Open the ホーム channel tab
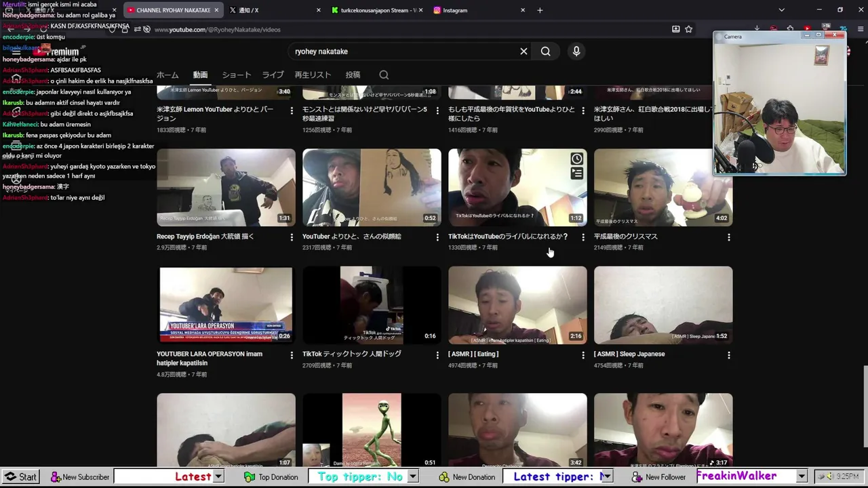Viewport: 868px width, 488px height. pos(167,75)
